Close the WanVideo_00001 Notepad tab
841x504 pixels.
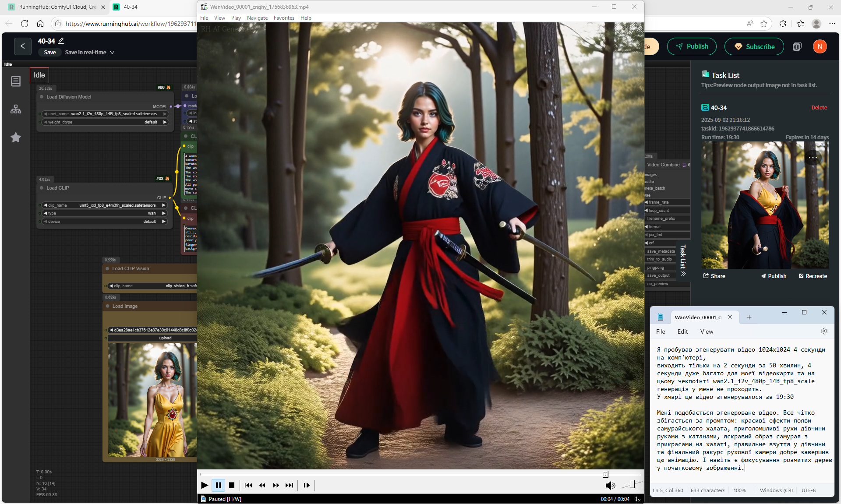pyautogui.click(x=730, y=317)
